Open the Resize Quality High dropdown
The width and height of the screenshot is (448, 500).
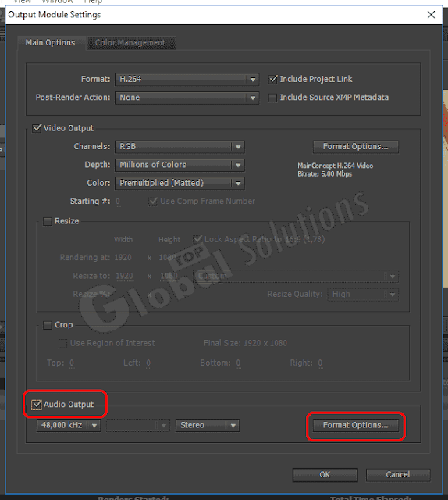[x=363, y=295]
